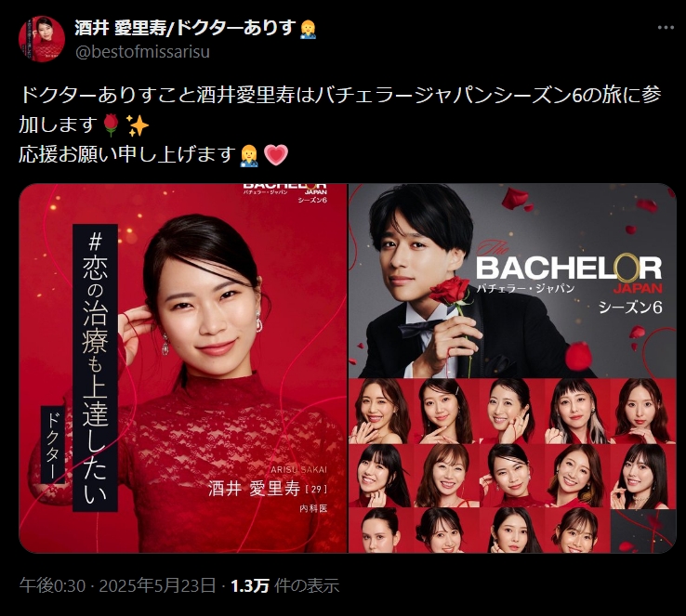Image resolution: width=686 pixels, height=616 pixels.
Task: Click the profile avatar of 酒井 愛里寿
Action: pos(42,39)
